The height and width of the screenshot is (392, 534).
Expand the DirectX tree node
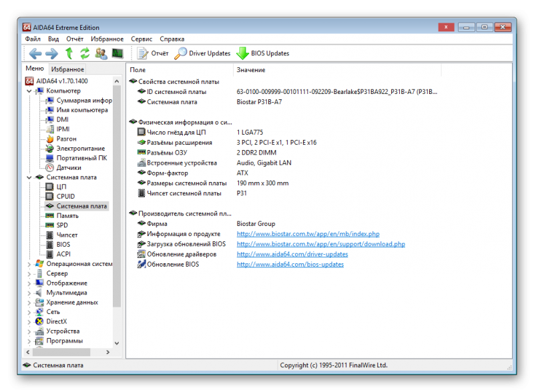click(29, 321)
